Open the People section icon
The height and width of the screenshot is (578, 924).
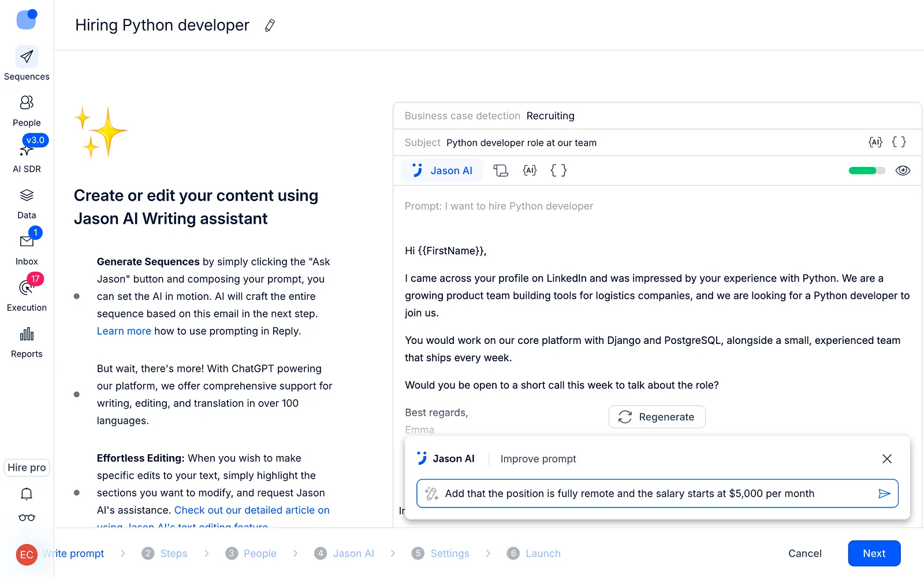tap(27, 103)
